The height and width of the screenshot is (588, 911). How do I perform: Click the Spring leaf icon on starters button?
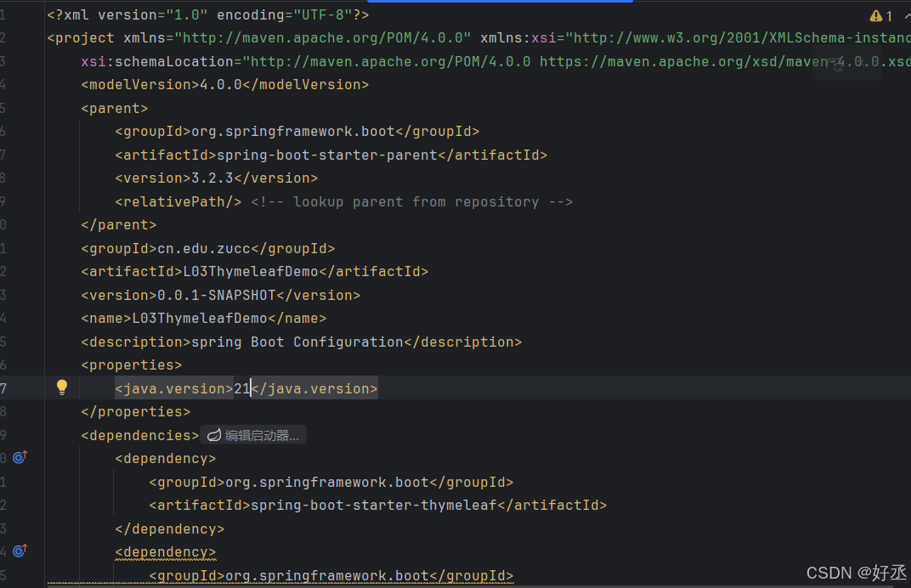213,434
